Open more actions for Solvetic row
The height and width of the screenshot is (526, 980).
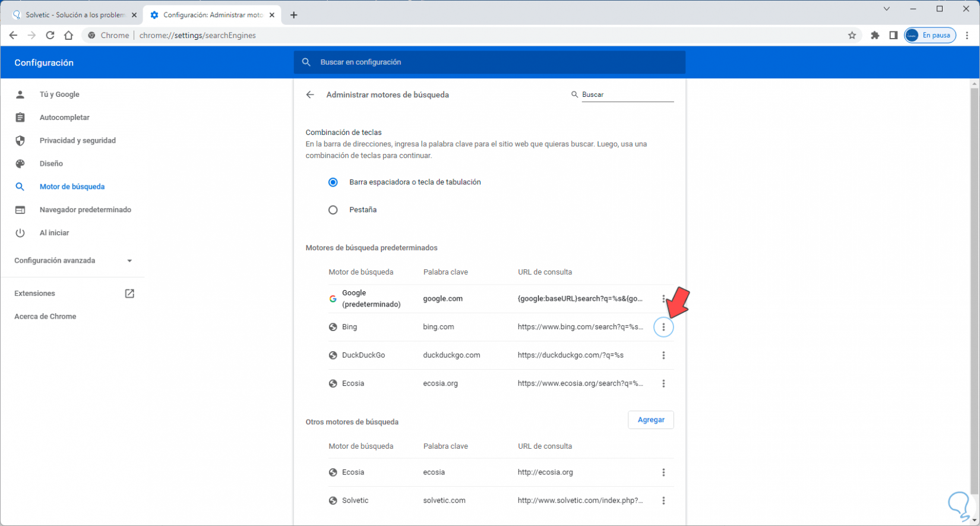pos(663,500)
